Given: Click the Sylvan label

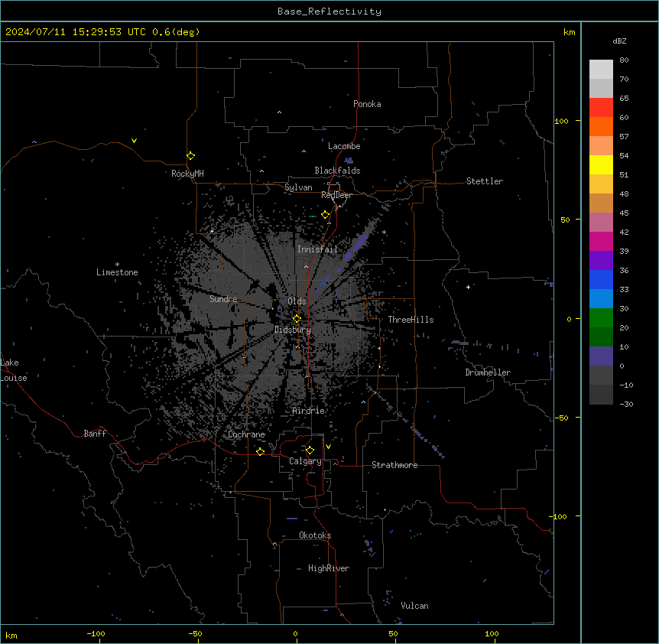Looking at the screenshot, I should [298, 187].
